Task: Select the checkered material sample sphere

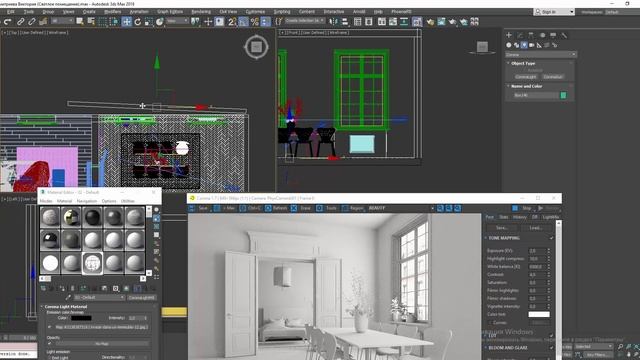Action: pos(92,263)
